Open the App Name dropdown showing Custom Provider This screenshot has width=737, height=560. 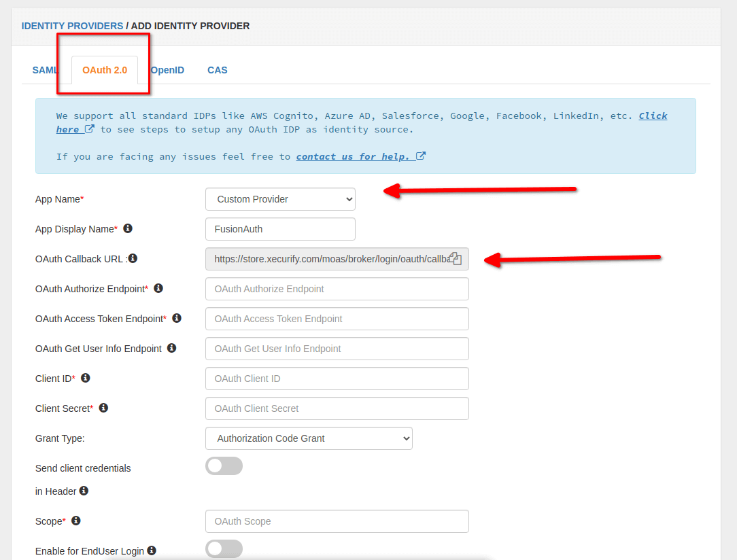coord(280,199)
